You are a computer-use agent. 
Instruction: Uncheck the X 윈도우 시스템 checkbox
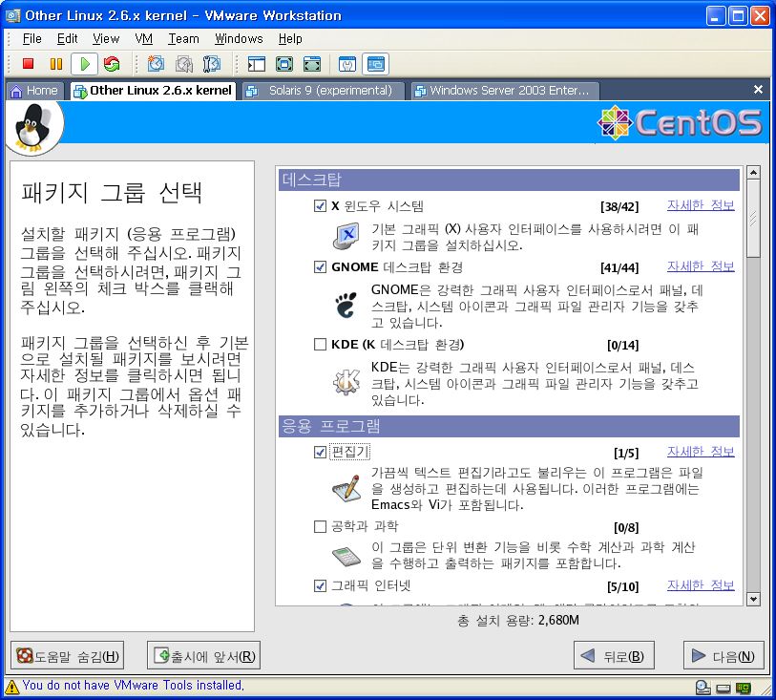[x=320, y=206]
